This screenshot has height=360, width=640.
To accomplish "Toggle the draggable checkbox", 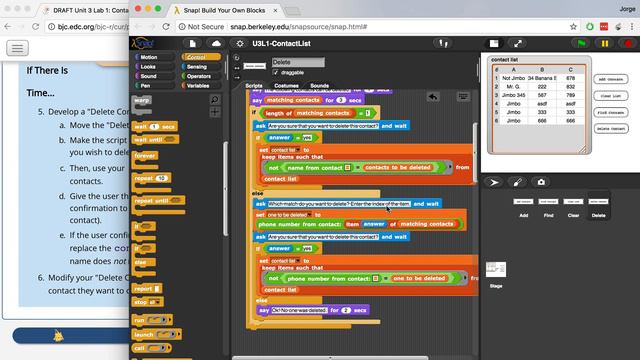I will 276,72.
